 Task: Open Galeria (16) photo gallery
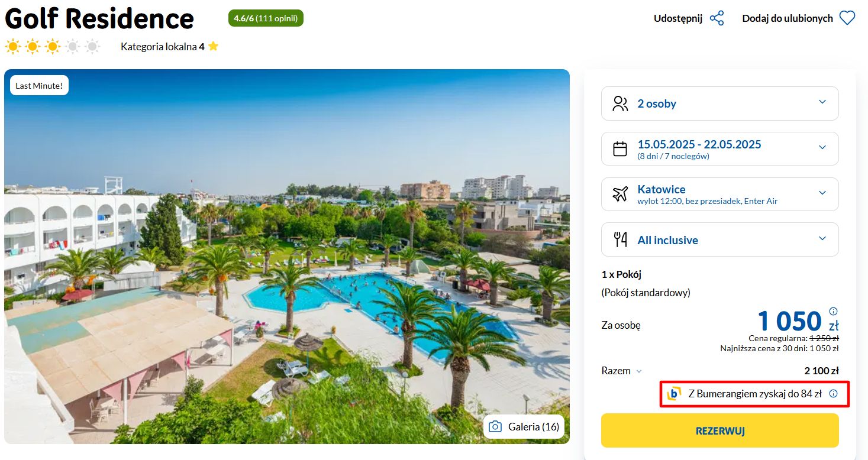click(x=524, y=427)
